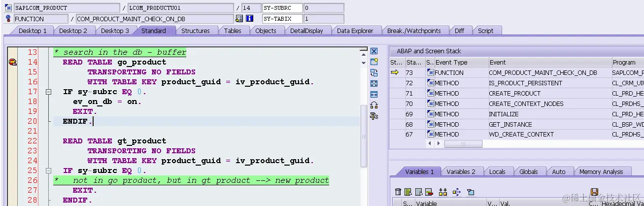
Task: Switch to the Desktop 3 tab
Action: 115,31
